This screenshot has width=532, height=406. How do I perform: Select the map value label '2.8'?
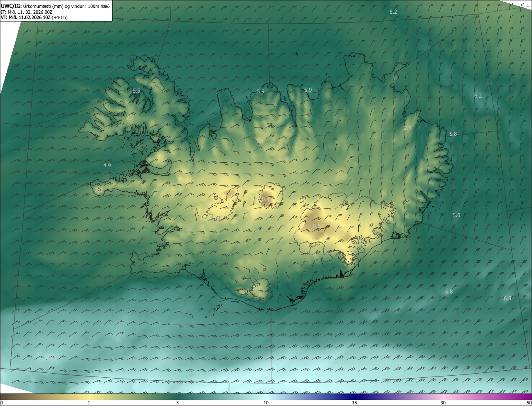pos(408,128)
